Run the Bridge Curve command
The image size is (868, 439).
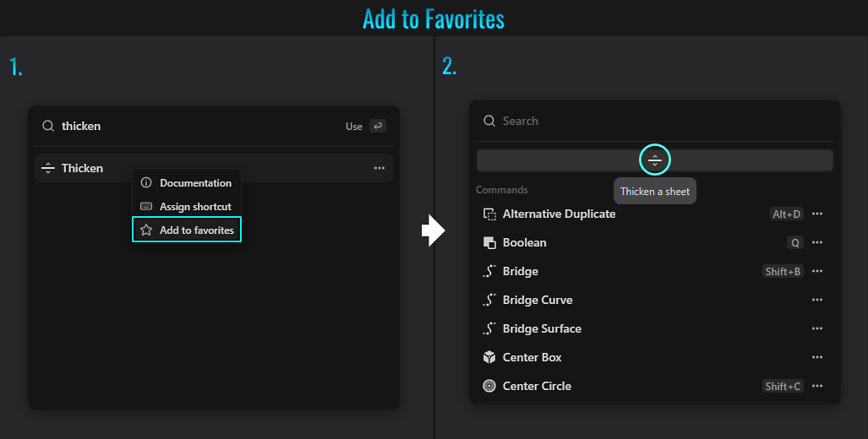(655, 301)
